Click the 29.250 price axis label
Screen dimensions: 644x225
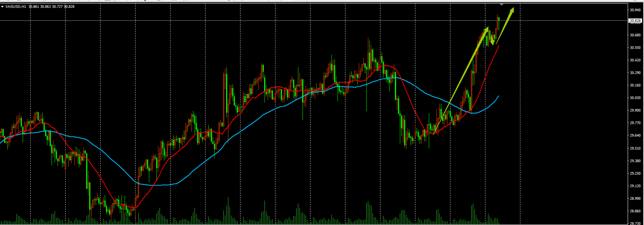[x=635, y=173]
